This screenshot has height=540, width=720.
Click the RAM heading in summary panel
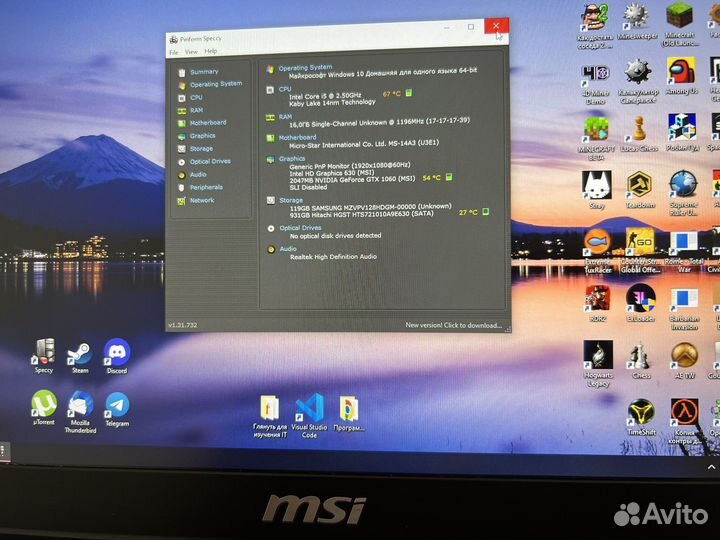pyautogui.click(x=285, y=117)
